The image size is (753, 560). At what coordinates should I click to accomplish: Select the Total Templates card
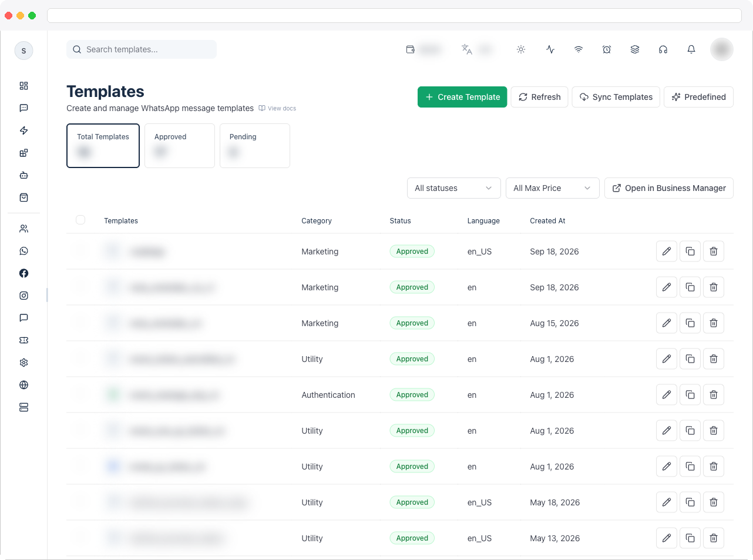[x=103, y=146]
